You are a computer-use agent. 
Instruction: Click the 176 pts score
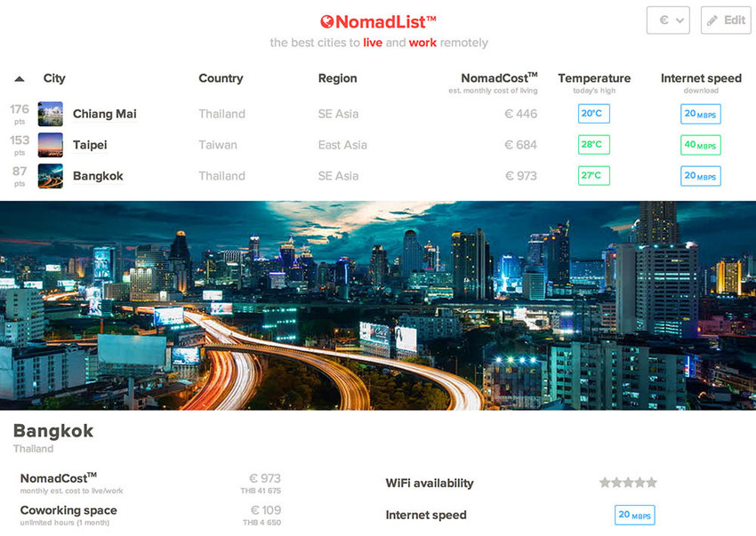(x=20, y=115)
